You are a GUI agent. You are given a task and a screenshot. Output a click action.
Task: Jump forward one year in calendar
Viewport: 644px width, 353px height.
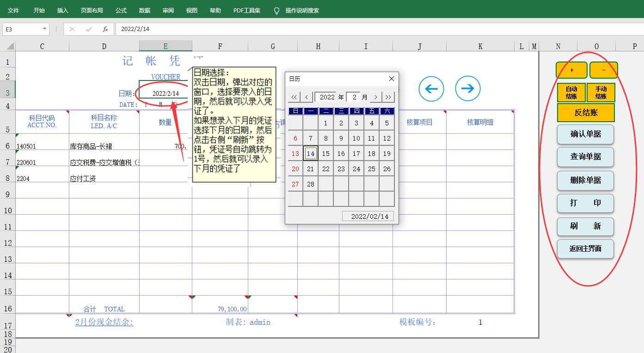coord(388,97)
